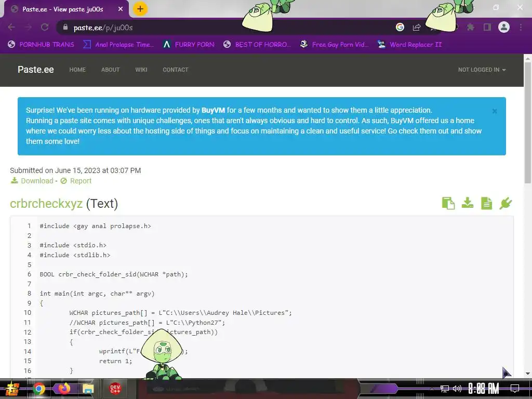This screenshot has width=532, height=399.
Task: Click the network tray icon
Action: [x=445, y=389]
